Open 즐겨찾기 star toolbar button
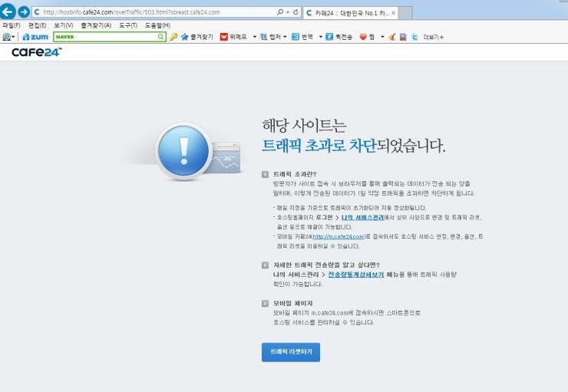The image size is (568, 392). [x=197, y=37]
